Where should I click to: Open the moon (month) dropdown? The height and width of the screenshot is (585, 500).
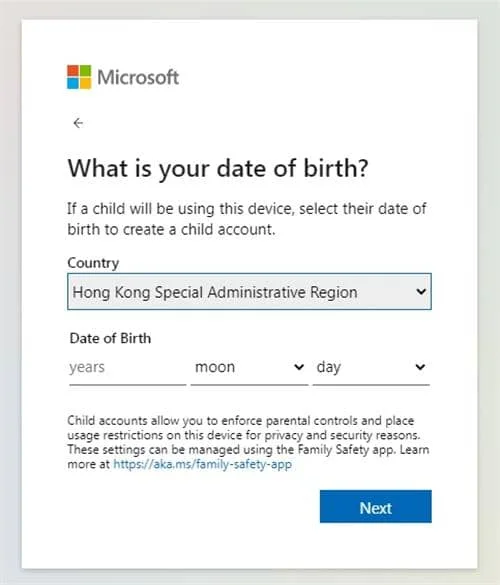tap(249, 367)
